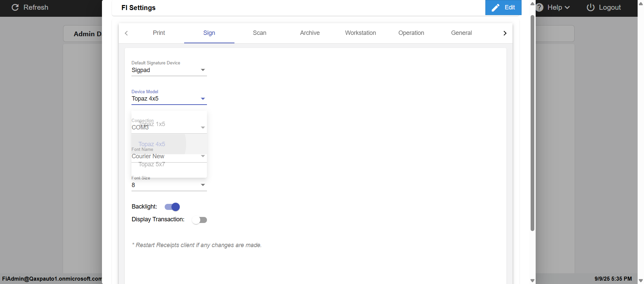Select the General tab
The height and width of the screenshot is (284, 644).
click(462, 33)
